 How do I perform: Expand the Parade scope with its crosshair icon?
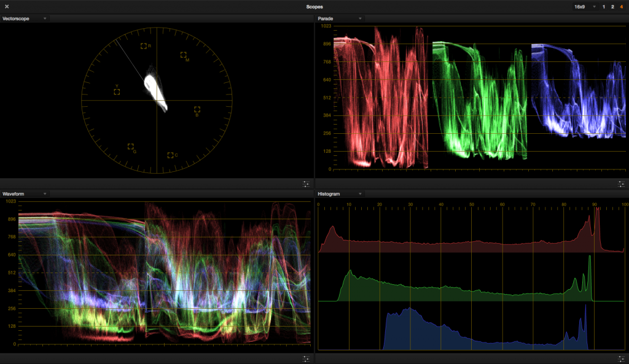[621, 184]
